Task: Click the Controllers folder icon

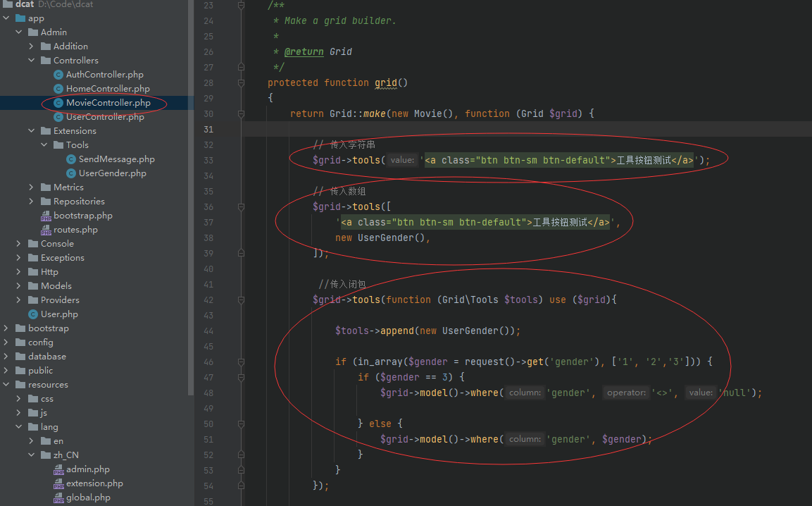Action: point(46,60)
